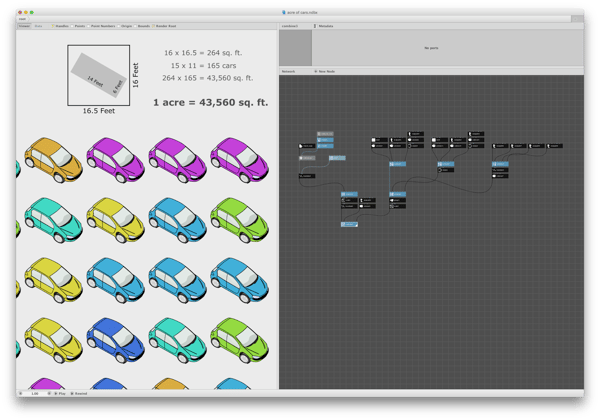Enable the Point Numbers checkbox

pos(89,26)
